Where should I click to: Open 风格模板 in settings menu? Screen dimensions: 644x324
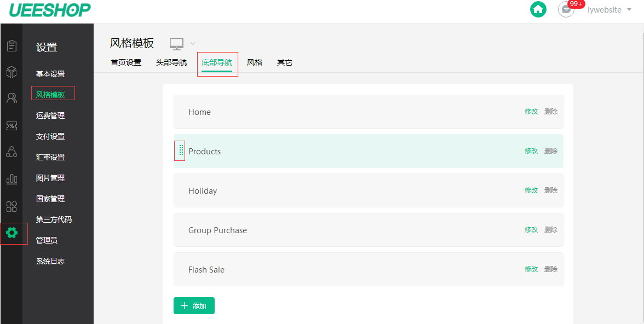tap(50, 95)
